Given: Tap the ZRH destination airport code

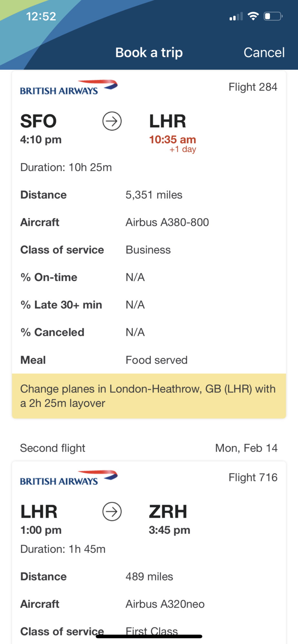Looking at the screenshot, I should [x=168, y=511].
